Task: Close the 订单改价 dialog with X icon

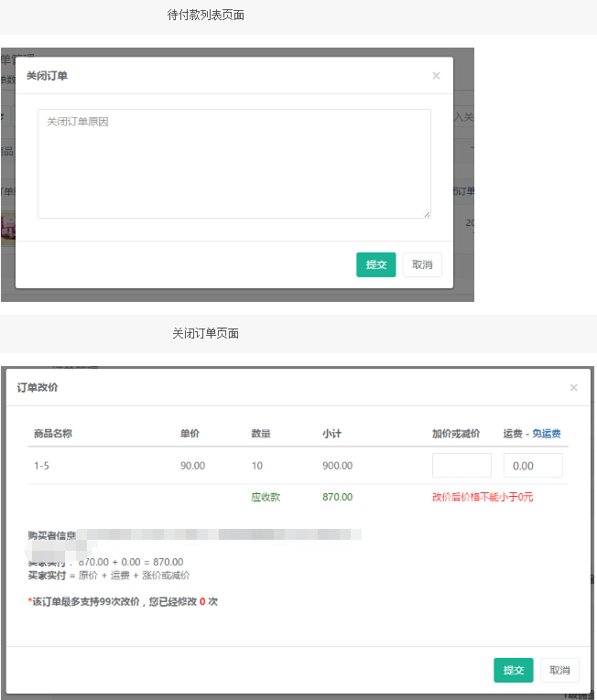Action: (x=574, y=387)
